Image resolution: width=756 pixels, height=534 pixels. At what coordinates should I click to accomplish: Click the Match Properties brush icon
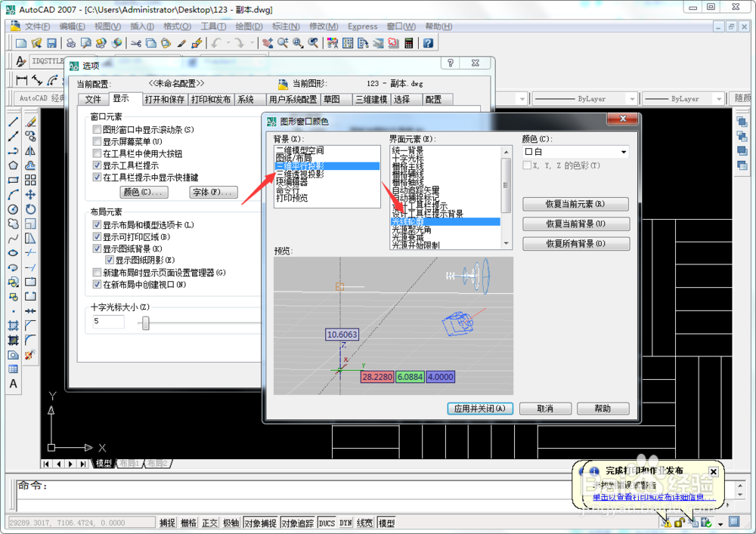[181, 43]
